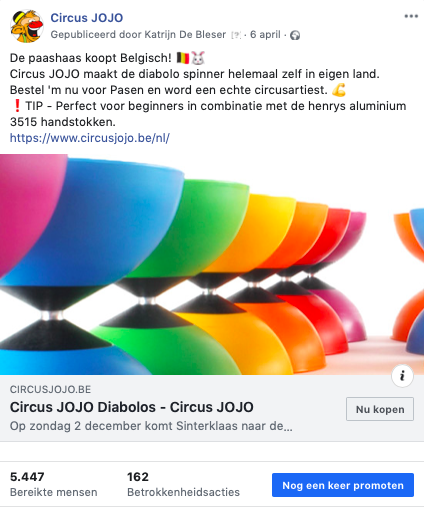Click the Nu kopen button

[x=380, y=409]
